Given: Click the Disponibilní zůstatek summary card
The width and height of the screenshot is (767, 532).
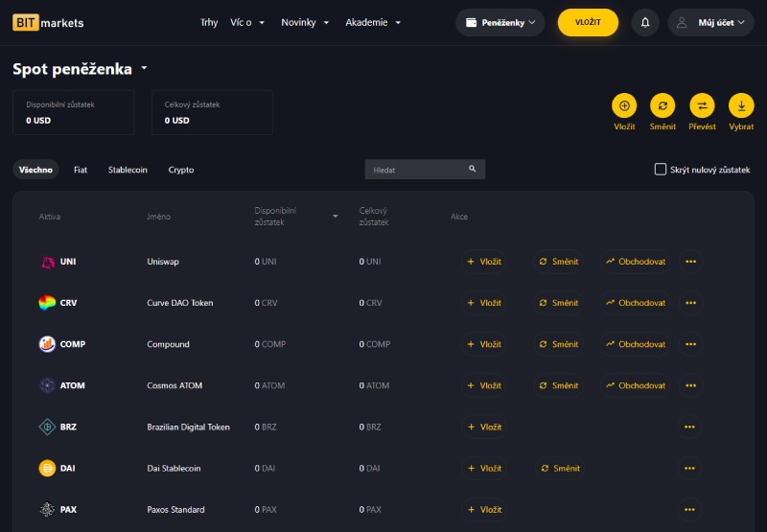Looking at the screenshot, I should click(x=74, y=112).
